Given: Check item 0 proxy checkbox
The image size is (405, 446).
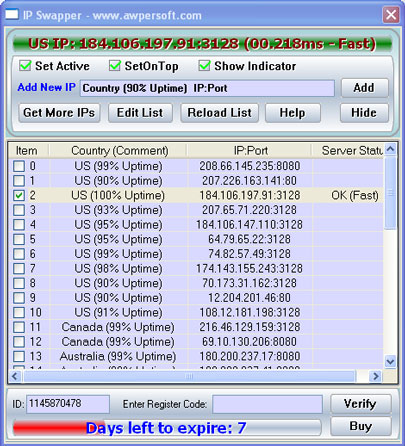Looking at the screenshot, I should coord(19,166).
